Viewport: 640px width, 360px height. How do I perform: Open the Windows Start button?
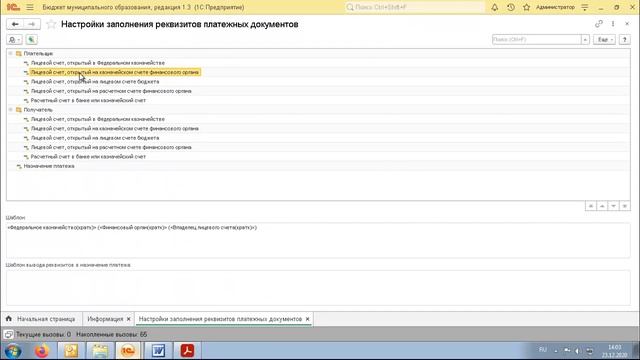[13, 351]
